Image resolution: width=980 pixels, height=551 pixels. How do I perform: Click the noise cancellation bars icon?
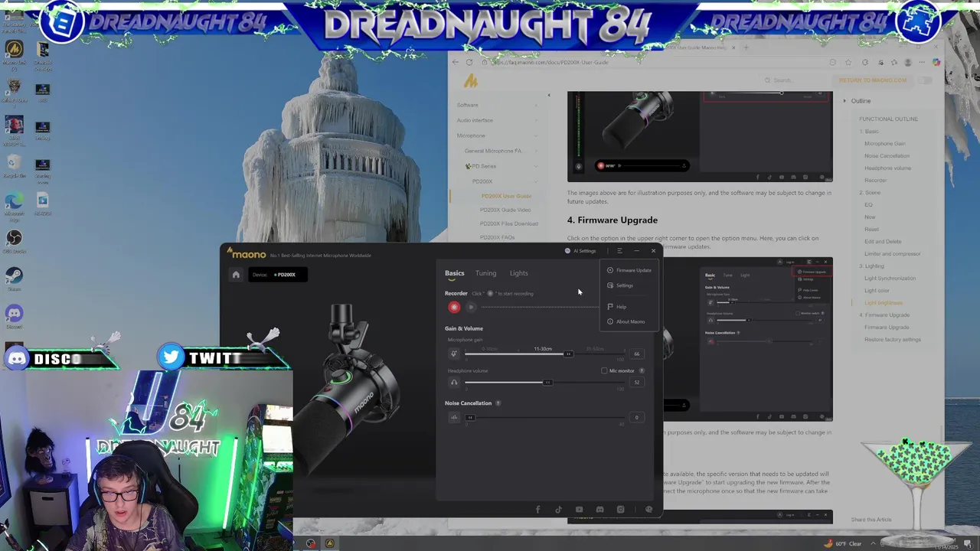[453, 417]
